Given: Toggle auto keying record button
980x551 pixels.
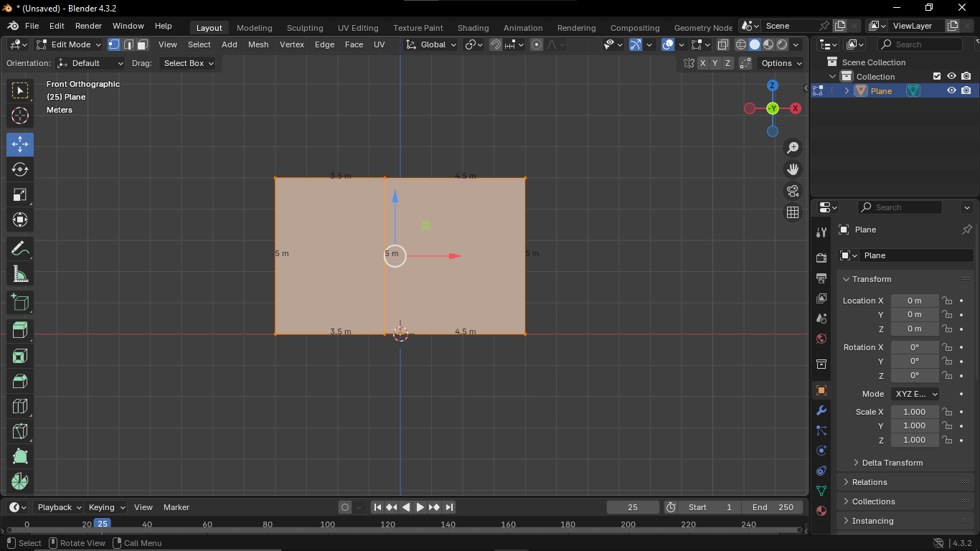Looking at the screenshot, I should [x=345, y=507].
